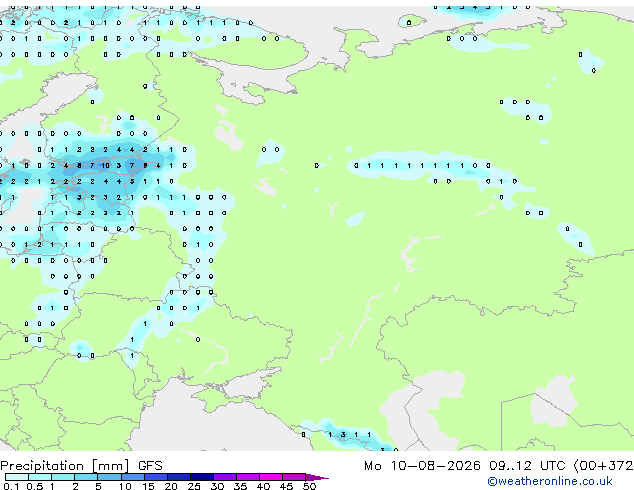Pick the dark navy swatch between 25 and 30

tap(202, 477)
